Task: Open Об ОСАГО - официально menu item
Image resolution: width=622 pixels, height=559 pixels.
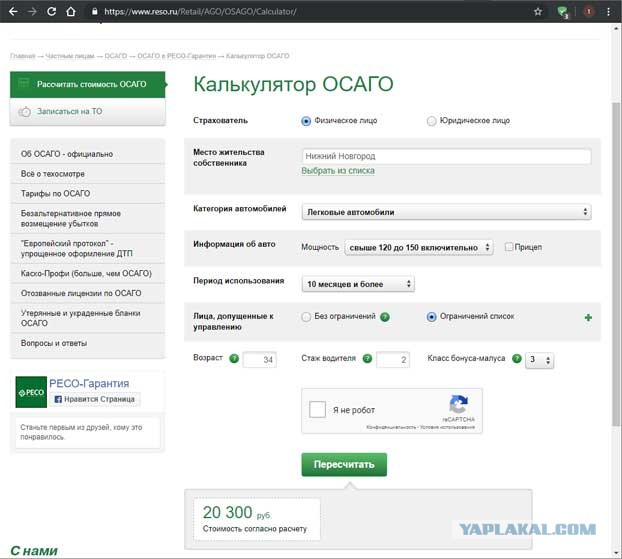Action: pyautogui.click(x=88, y=154)
